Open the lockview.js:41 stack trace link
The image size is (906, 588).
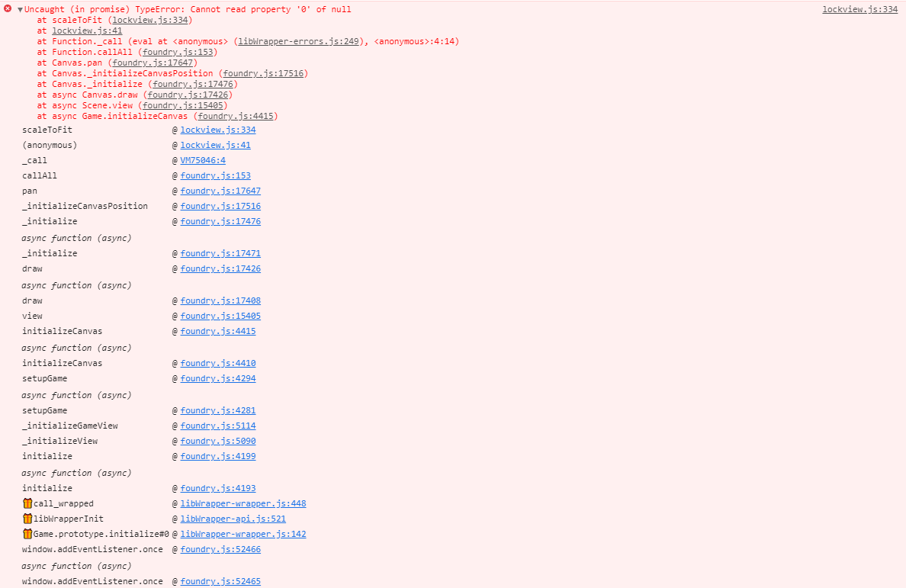click(x=88, y=31)
